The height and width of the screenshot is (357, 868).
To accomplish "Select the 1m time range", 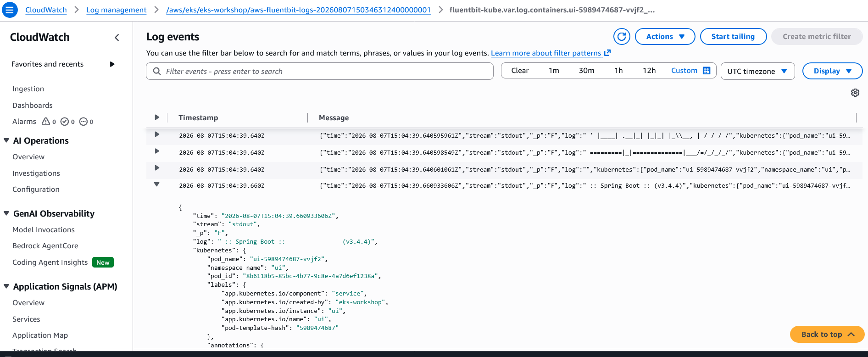I will coord(554,71).
